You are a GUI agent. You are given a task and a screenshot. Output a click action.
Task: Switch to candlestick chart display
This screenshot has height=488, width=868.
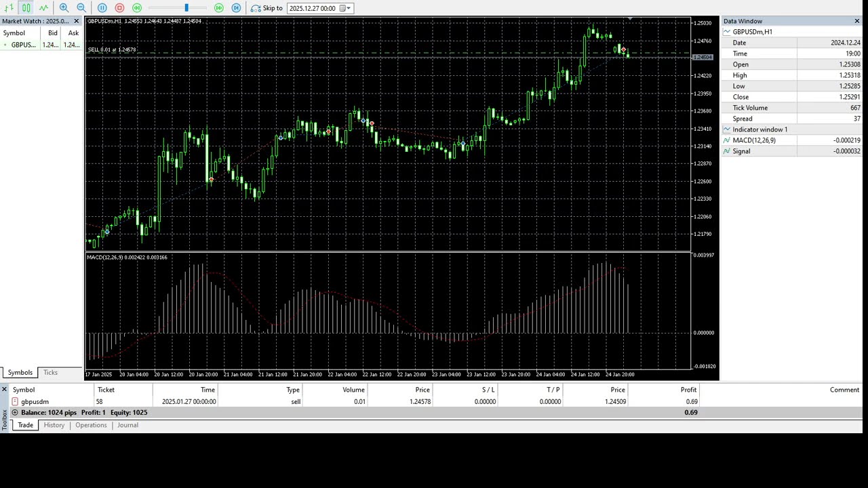point(26,8)
